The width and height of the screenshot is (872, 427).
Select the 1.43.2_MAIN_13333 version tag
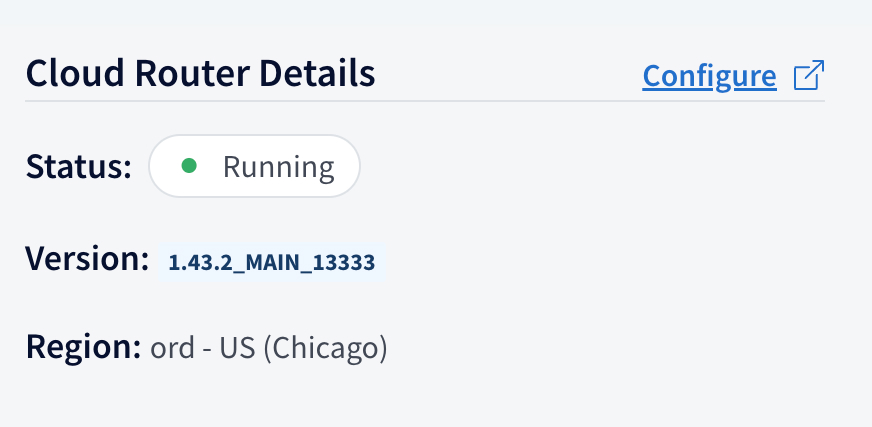click(x=271, y=262)
